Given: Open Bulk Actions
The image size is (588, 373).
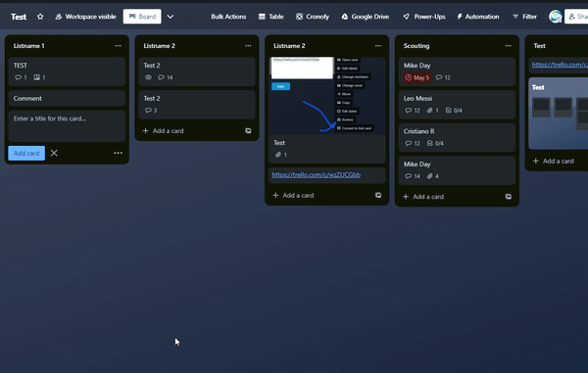Looking at the screenshot, I should (228, 17).
